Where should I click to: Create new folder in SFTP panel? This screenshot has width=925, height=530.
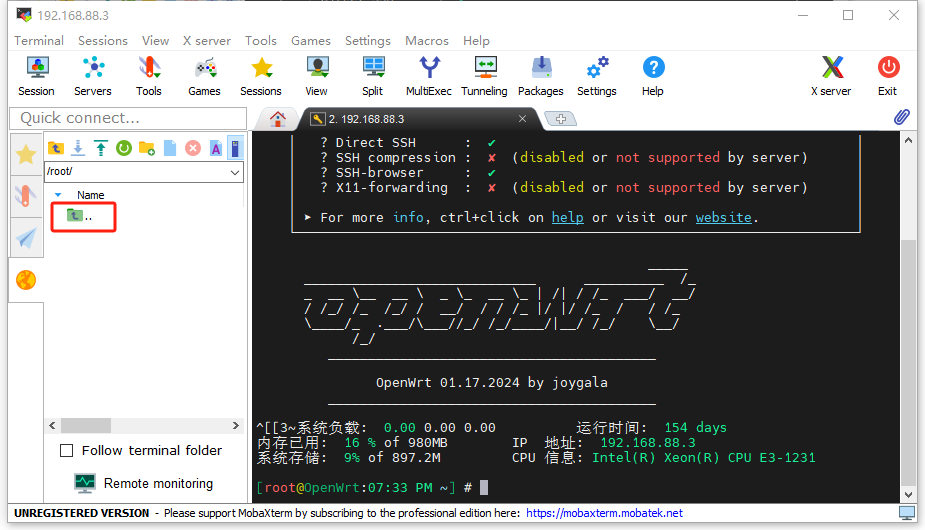(x=147, y=148)
